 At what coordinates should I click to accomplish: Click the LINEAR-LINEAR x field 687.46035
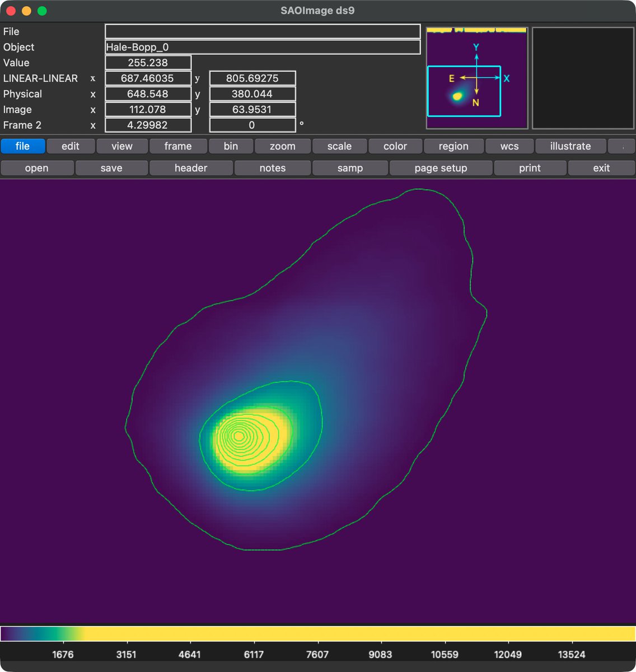[x=148, y=78]
